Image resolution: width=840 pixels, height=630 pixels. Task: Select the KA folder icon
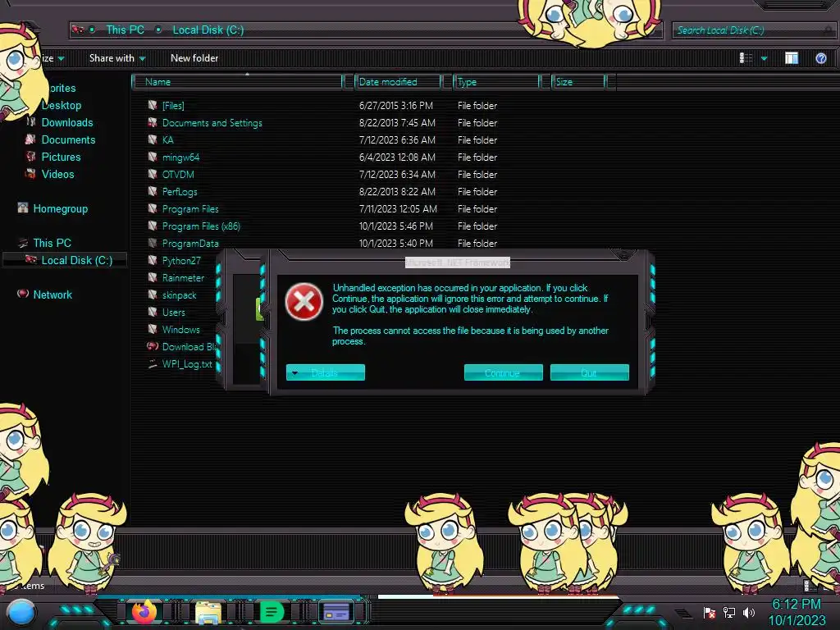[x=153, y=139]
